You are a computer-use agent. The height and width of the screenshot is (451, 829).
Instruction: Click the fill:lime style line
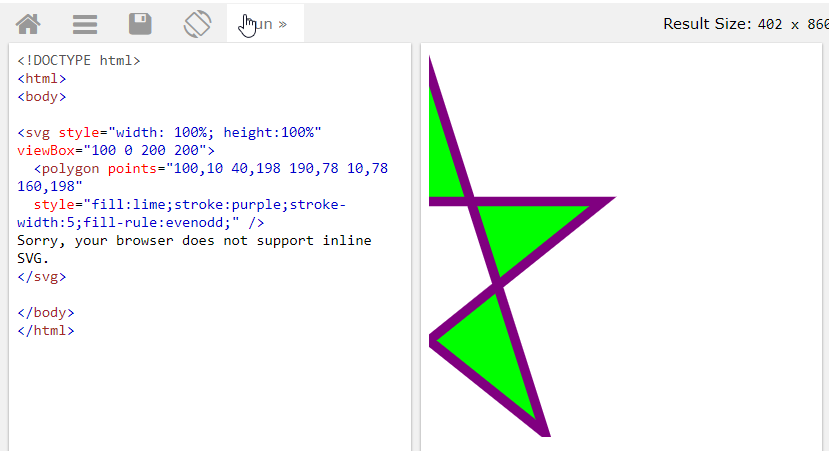(x=189, y=204)
